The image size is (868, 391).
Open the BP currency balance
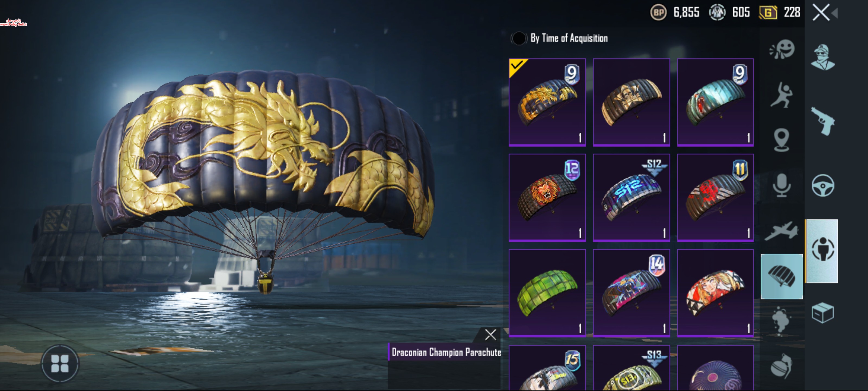tap(675, 12)
